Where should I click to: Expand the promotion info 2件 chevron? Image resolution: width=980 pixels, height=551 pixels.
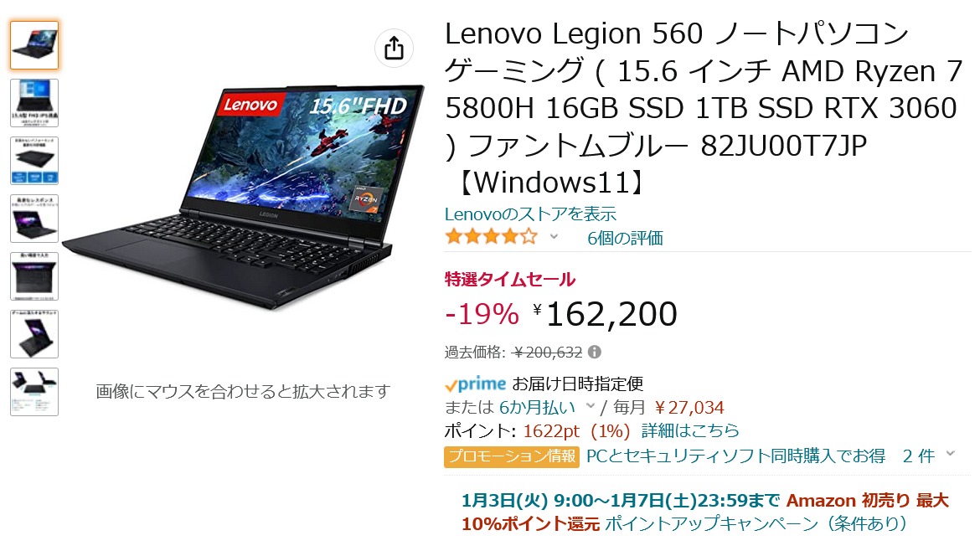[x=951, y=454]
